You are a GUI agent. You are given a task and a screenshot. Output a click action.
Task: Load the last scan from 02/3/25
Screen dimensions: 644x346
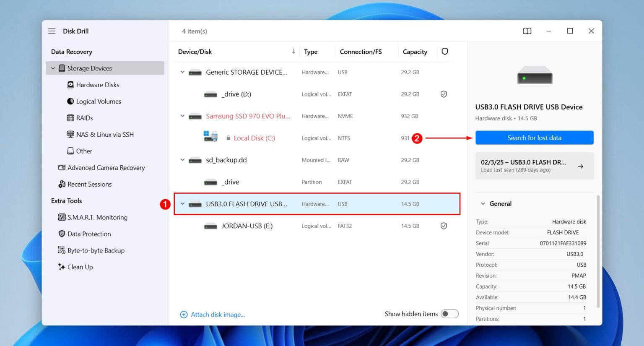click(x=534, y=166)
